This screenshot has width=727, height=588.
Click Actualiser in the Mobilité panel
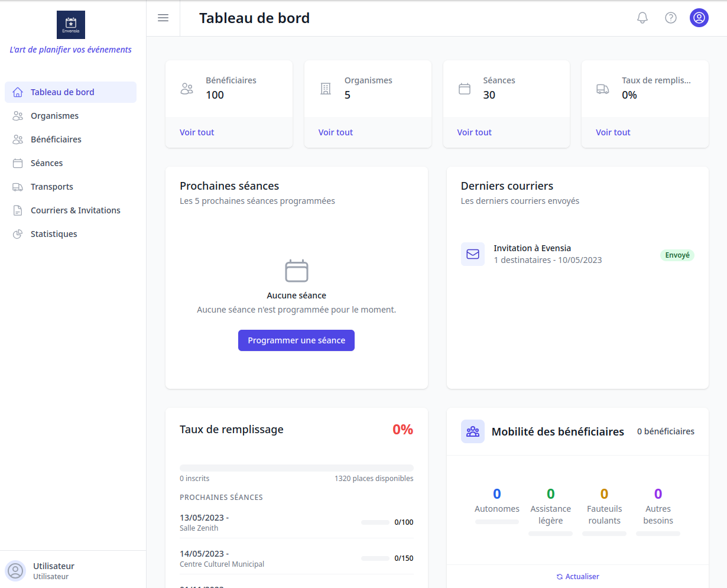pyautogui.click(x=577, y=576)
